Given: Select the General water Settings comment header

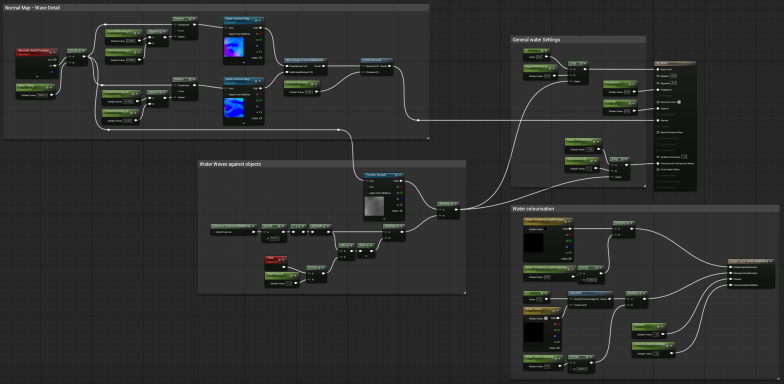Looking at the screenshot, I should click(x=578, y=40).
